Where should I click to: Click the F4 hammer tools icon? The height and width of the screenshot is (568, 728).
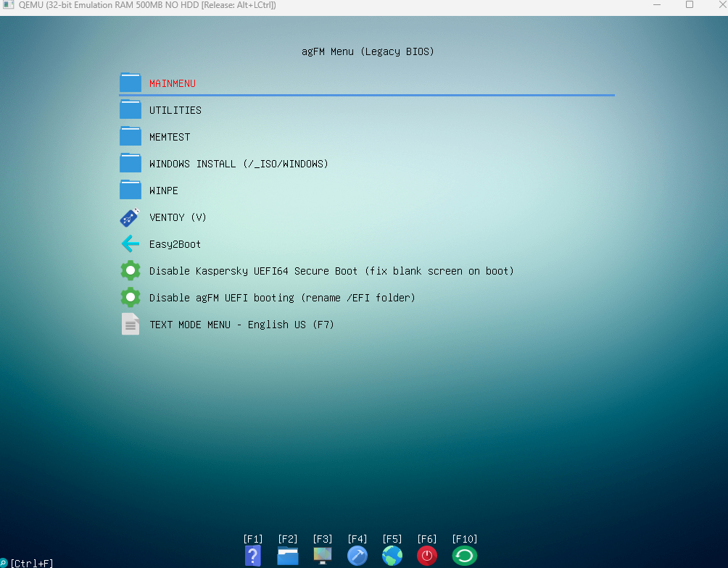357,556
